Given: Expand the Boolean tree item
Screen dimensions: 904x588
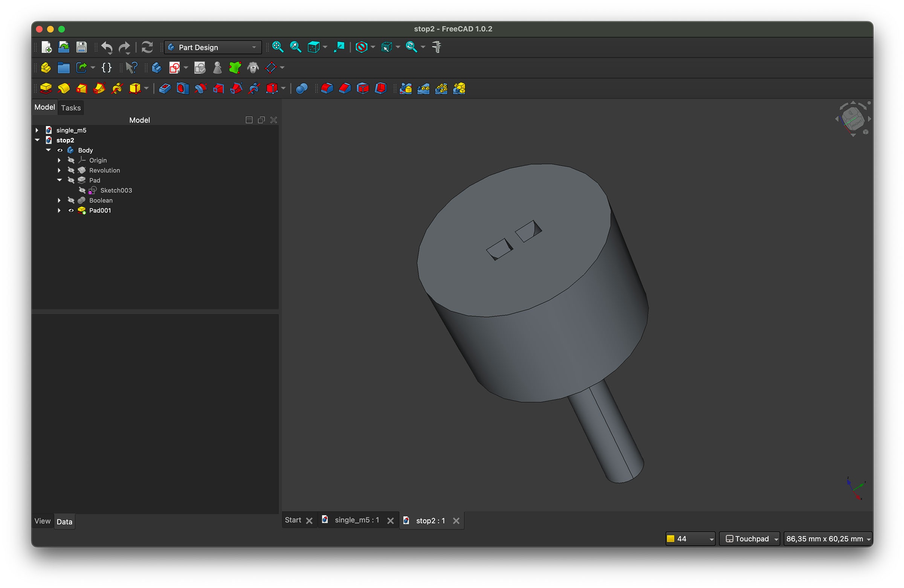Looking at the screenshot, I should pyautogui.click(x=59, y=200).
